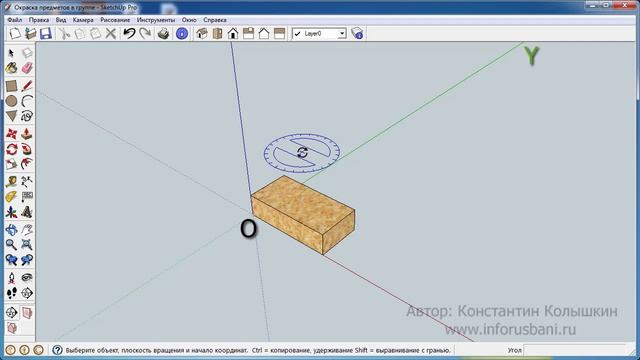Choose the Push/Pull tool

pyautogui.click(x=27, y=134)
